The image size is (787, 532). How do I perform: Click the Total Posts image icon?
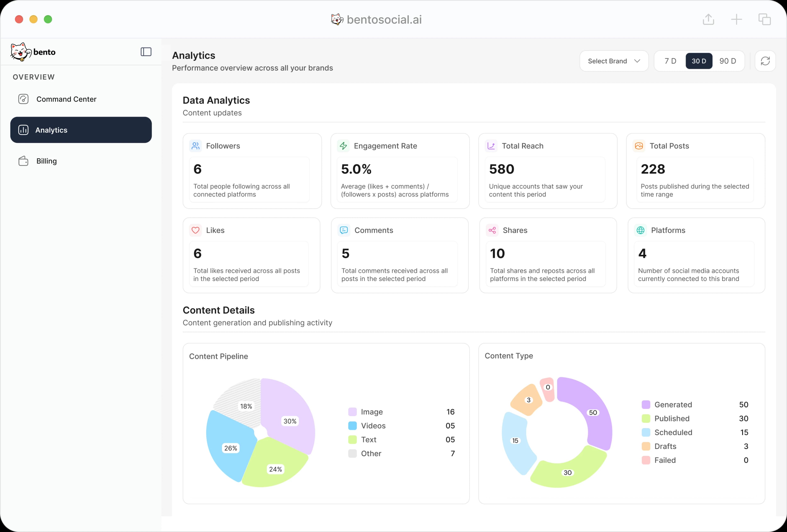(x=639, y=146)
